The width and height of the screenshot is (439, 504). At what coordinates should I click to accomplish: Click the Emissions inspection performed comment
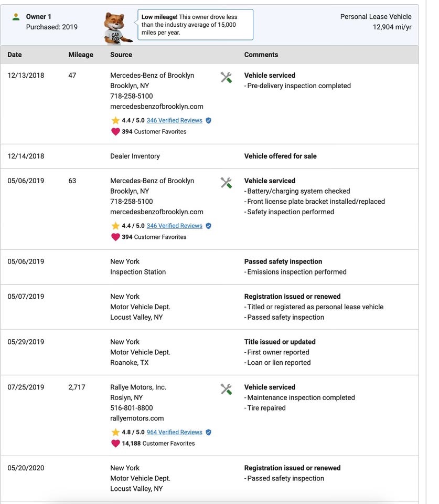[295, 272]
